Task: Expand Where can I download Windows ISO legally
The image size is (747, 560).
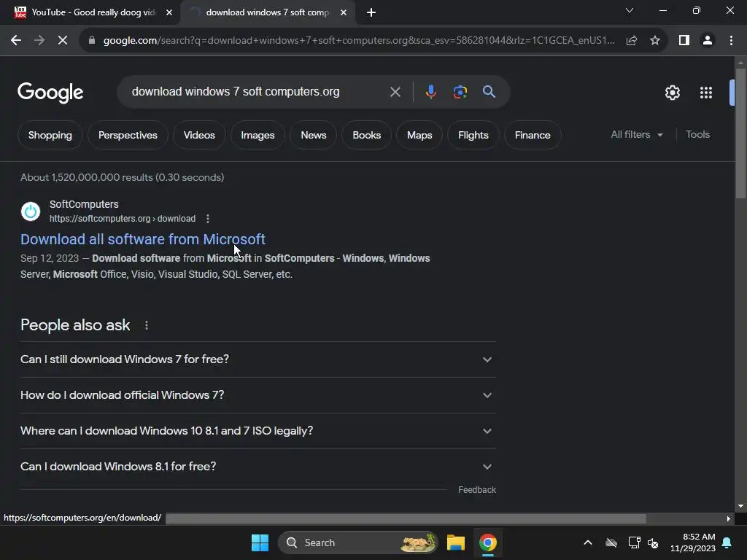Action: coord(258,431)
